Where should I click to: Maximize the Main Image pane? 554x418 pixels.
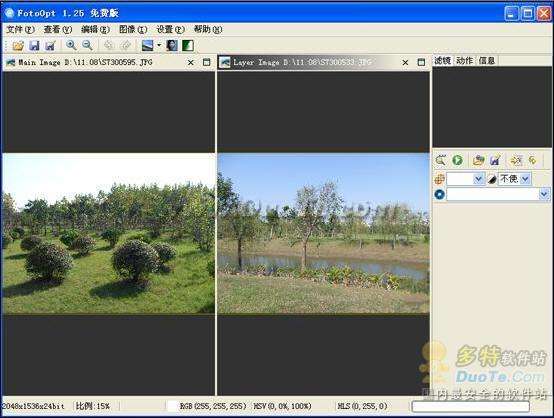pos(207,63)
